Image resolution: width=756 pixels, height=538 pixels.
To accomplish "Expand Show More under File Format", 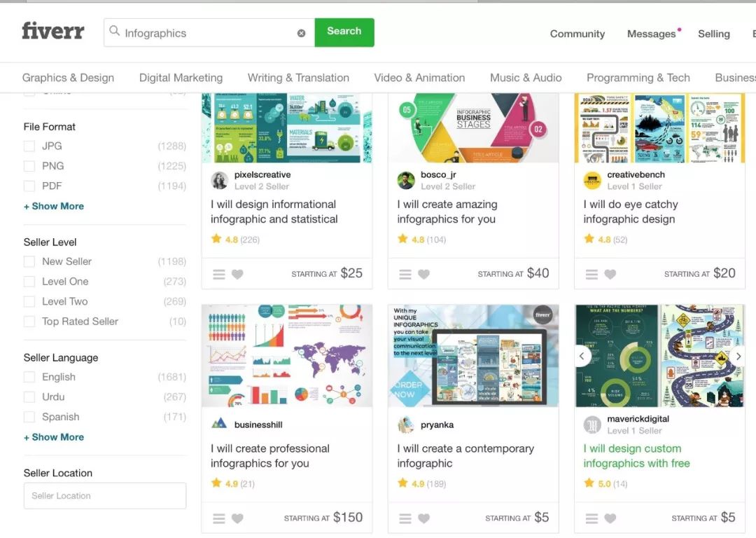I will [53, 206].
